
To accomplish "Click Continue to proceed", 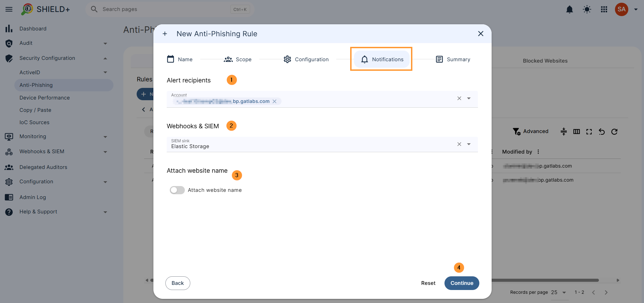I will [462, 283].
